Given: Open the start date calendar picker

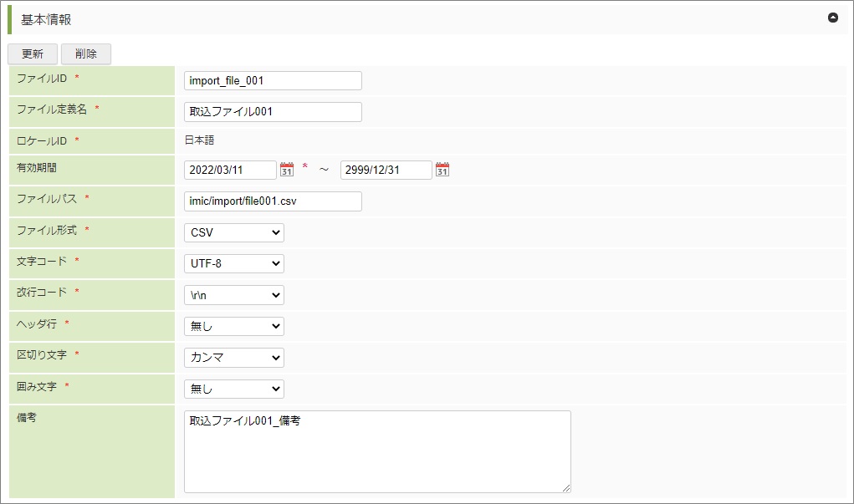Looking at the screenshot, I should [287, 170].
